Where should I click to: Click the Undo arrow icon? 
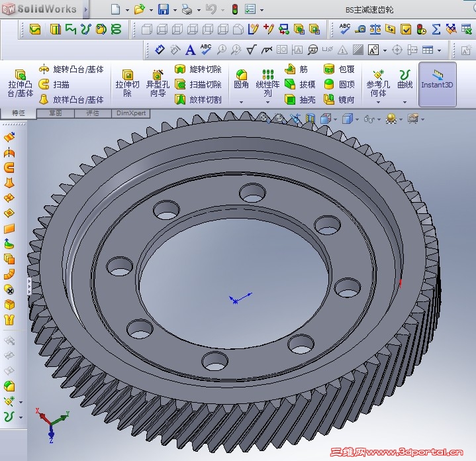point(211,9)
